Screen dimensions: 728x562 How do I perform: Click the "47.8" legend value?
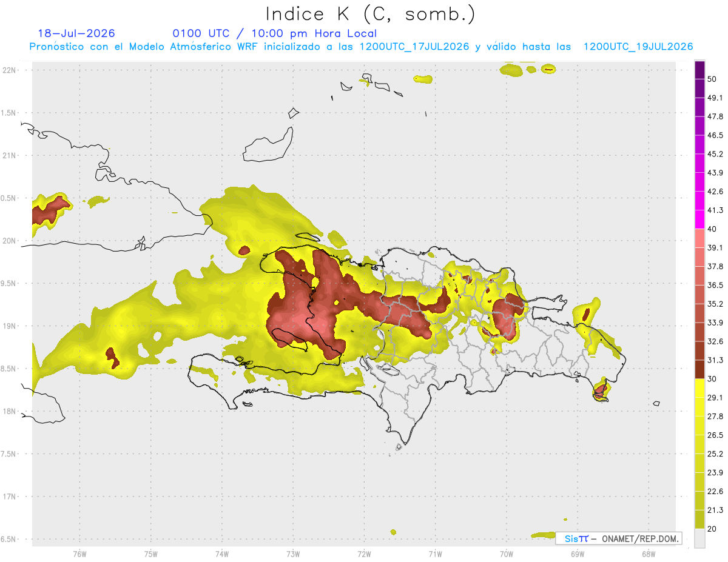click(715, 116)
